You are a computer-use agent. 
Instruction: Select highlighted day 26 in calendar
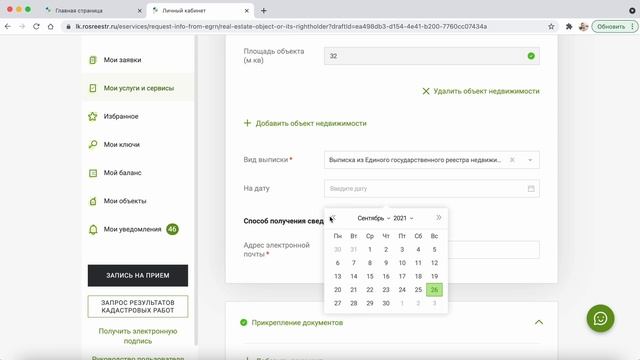click(434, 290)
